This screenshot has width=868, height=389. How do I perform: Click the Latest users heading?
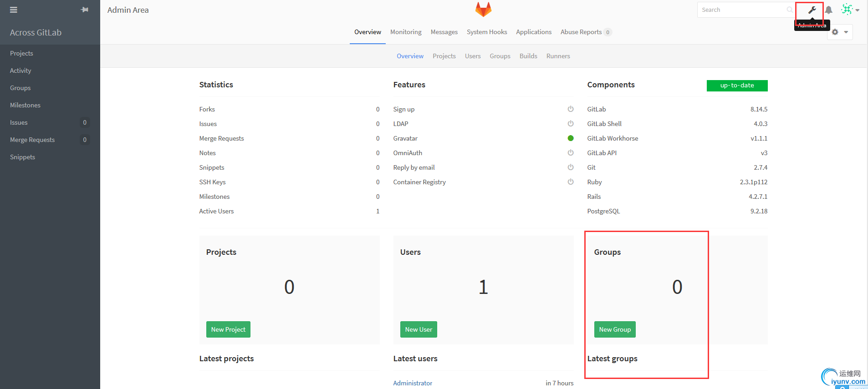[x=415, y=359]
